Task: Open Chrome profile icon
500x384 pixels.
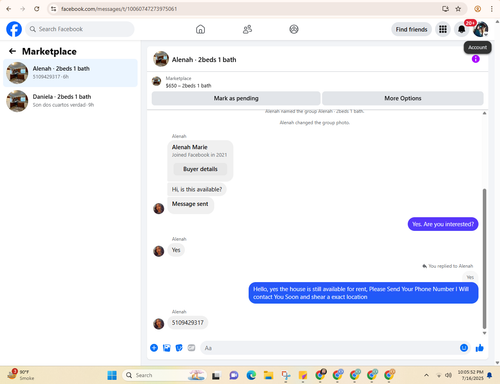Action: pyautogui.click(x=478, y=9)
